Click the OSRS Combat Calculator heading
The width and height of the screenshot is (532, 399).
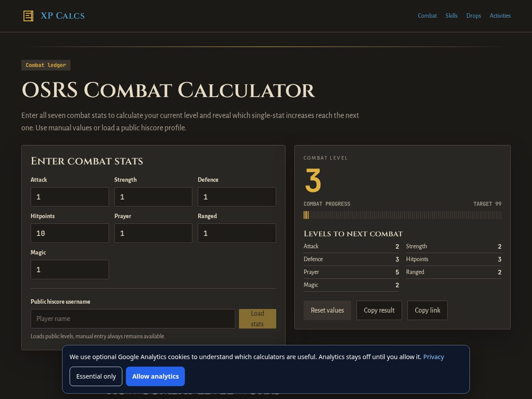[x=168, y=90]
